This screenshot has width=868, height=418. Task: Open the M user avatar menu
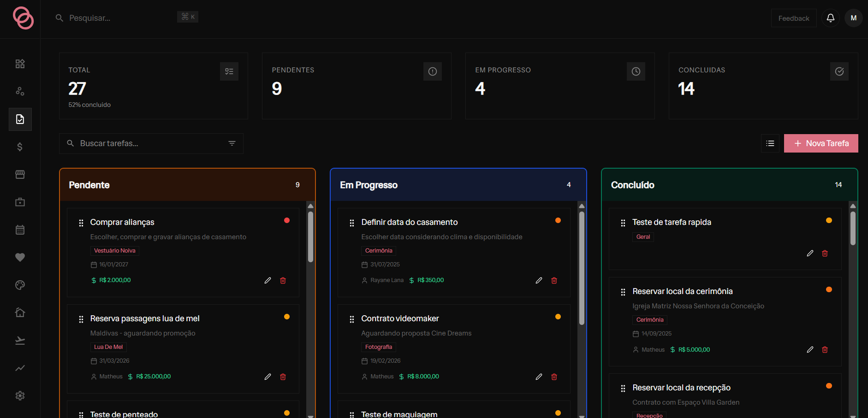853,18
